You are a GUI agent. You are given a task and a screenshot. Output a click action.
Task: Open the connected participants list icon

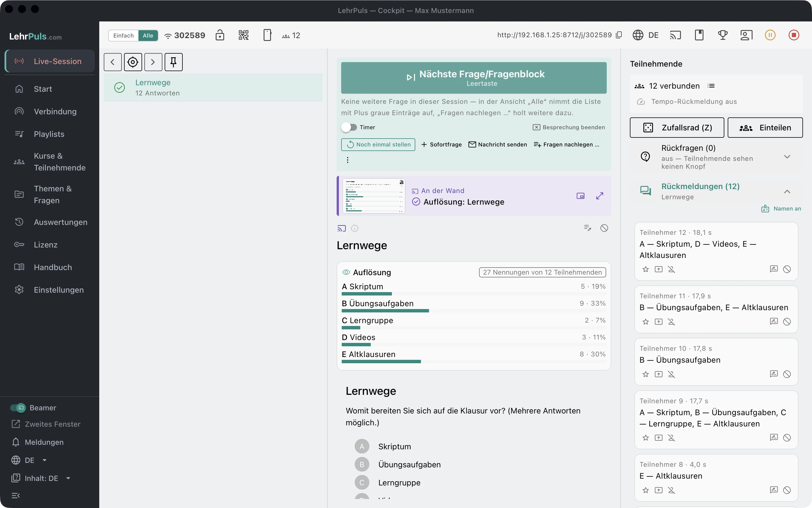[711, 86]
